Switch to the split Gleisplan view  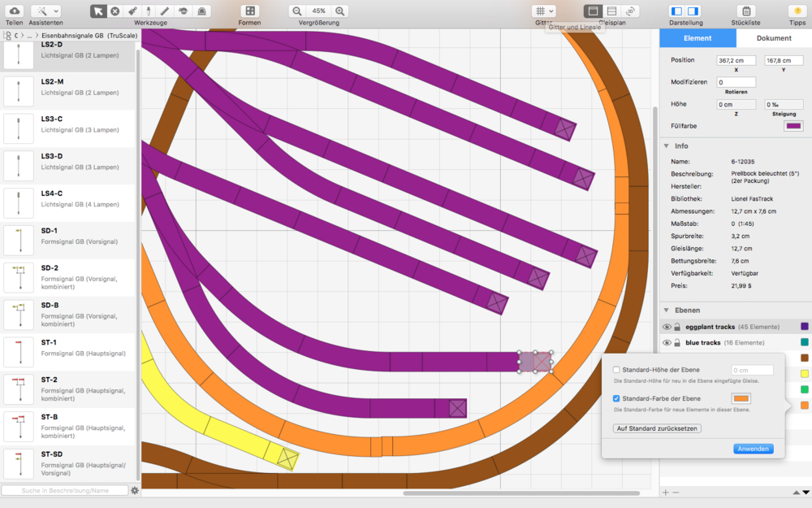click(x=611, y=11)
